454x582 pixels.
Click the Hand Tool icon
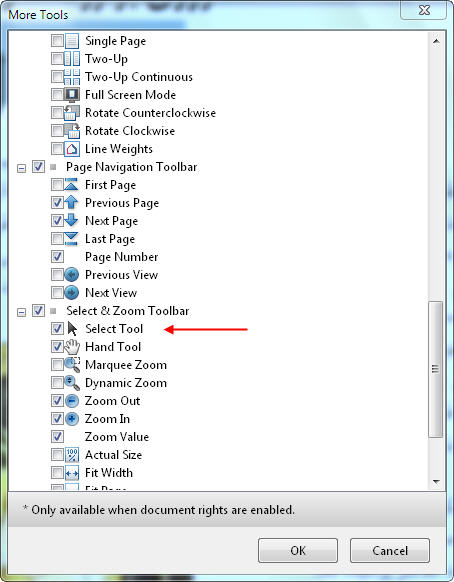coord(72,347)
